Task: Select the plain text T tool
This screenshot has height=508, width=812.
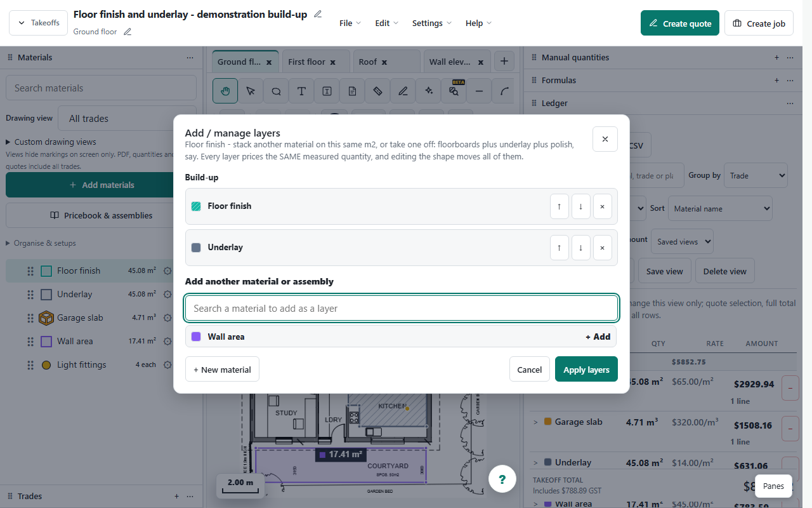Action: [301, 91]
